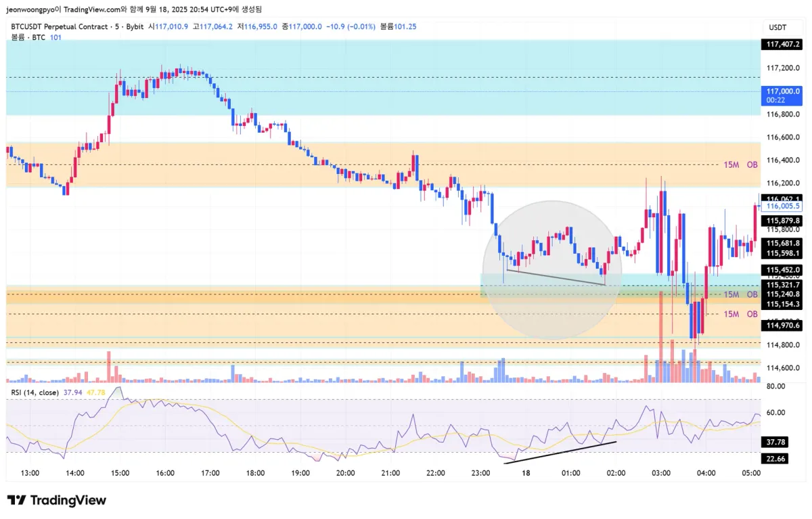
Task: Click the 116,005.5 outlined price label
Action: [783, 206]
